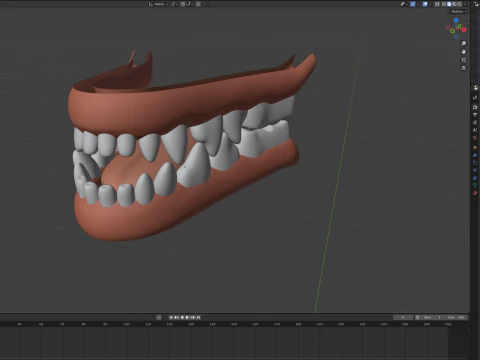This screenshot has width=480, height=360.
Task: Play the animation in timeline
Action: click(187, 317)
